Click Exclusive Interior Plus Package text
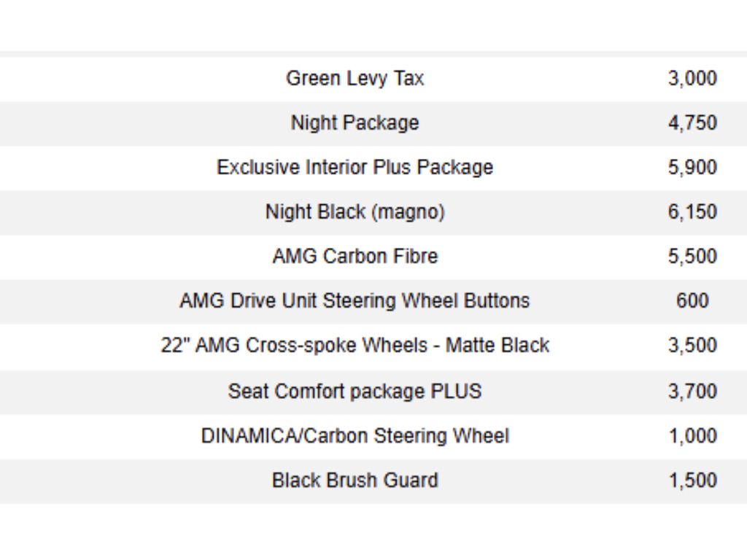Screen dimensions: 747x560 (355, 168)
